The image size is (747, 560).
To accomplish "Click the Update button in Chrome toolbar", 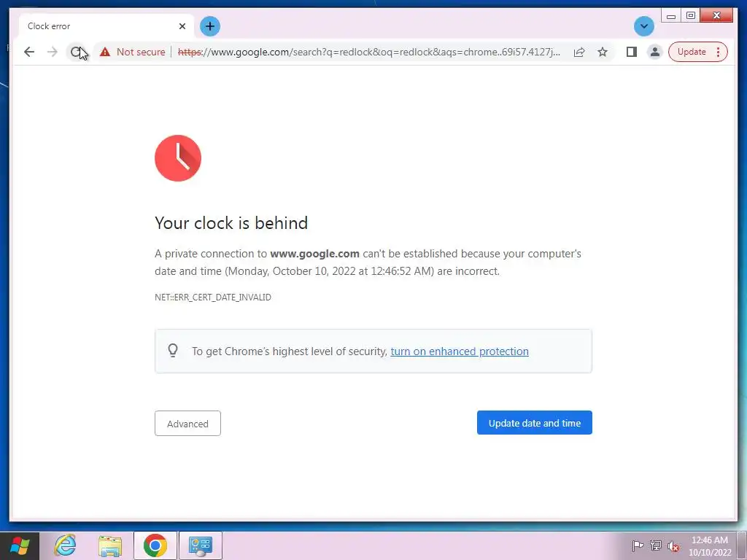I will coord(692,52).
